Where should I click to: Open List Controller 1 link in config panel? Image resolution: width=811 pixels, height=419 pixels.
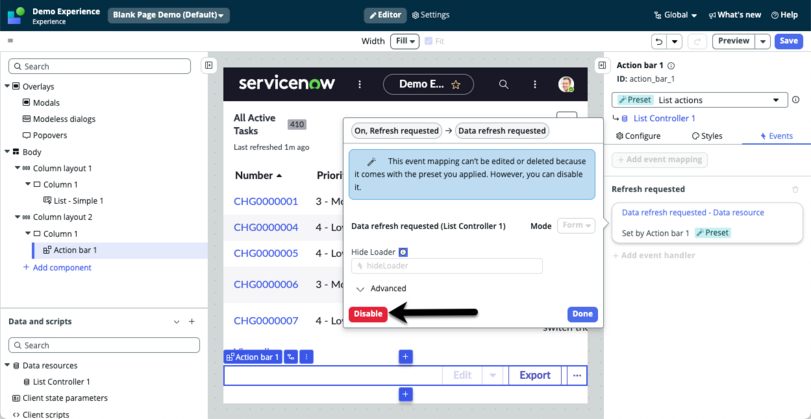coord(664,118)
